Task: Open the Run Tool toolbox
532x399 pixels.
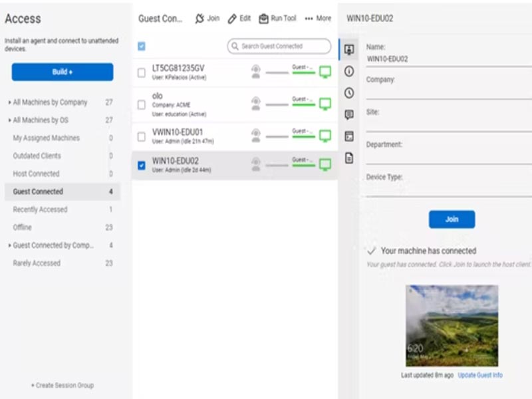Action: (264, 19)
